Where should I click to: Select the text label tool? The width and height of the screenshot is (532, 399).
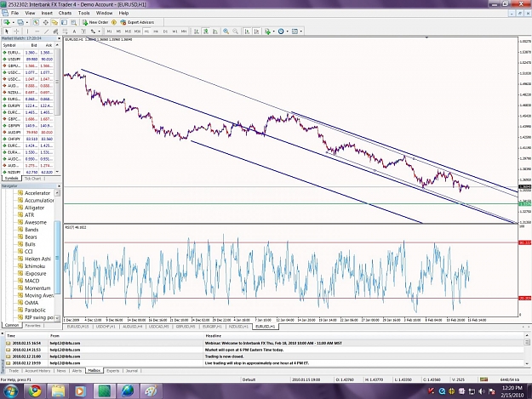click(x=83, y=31)
